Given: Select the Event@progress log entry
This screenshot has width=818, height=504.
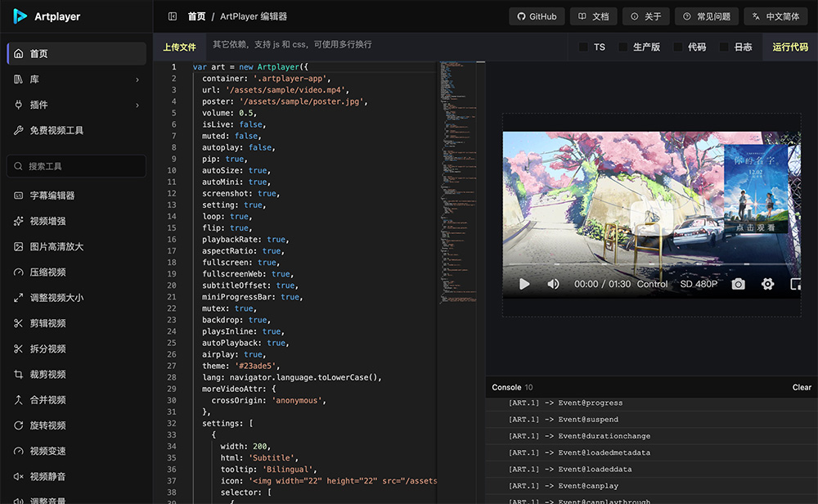Looking at the screenshot, I should (652, 403).
